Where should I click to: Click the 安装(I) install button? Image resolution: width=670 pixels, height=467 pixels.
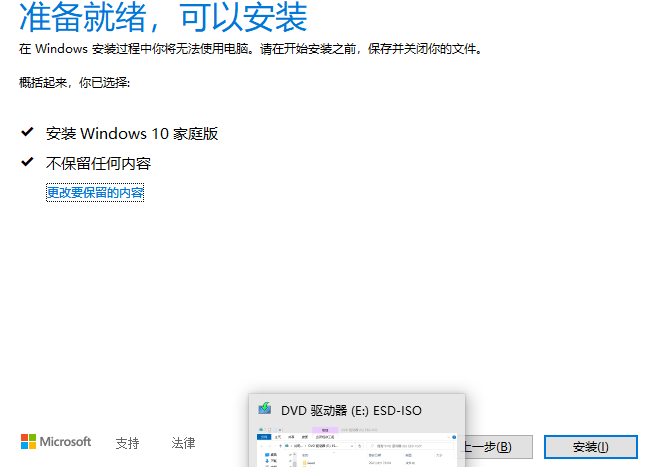591,447
